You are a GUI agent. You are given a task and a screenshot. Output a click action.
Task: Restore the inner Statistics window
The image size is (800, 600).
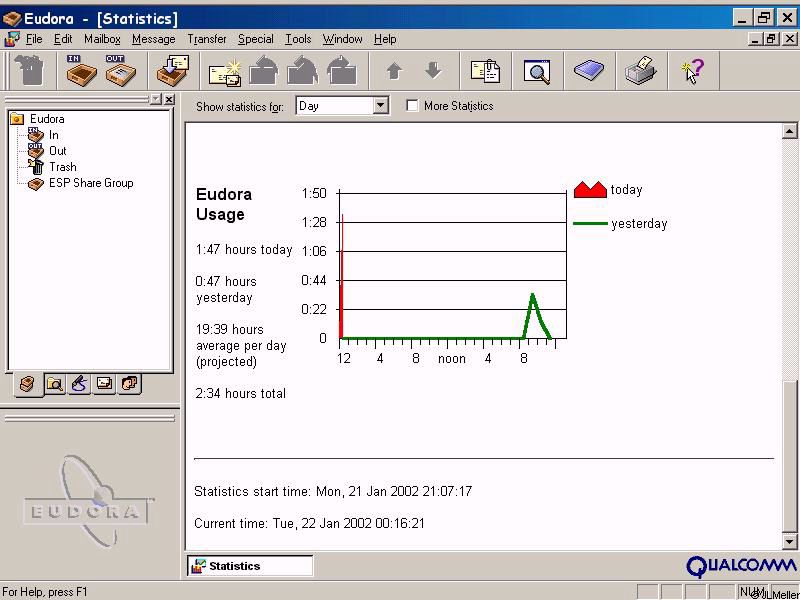point(771,39)
